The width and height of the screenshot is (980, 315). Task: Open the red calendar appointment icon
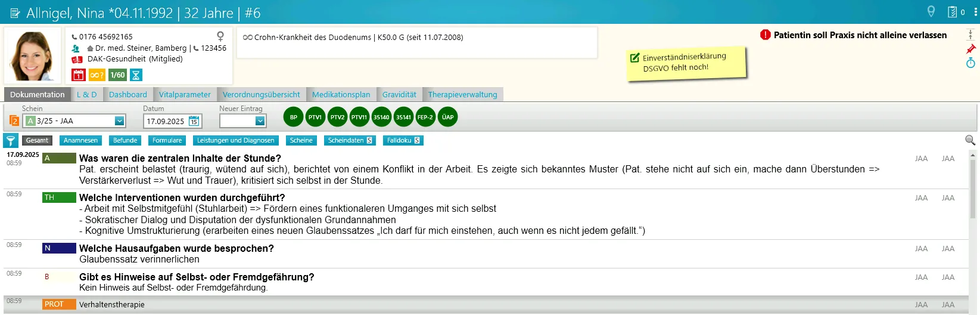coord(78,75)
